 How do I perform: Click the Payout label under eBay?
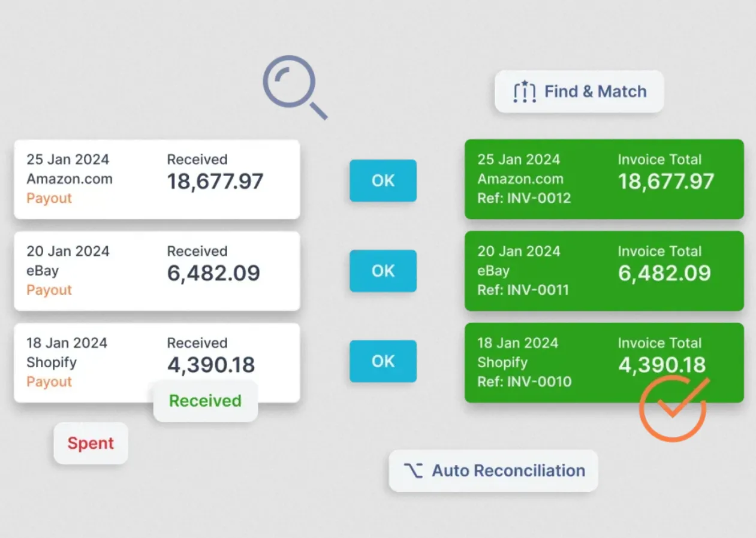49,290
